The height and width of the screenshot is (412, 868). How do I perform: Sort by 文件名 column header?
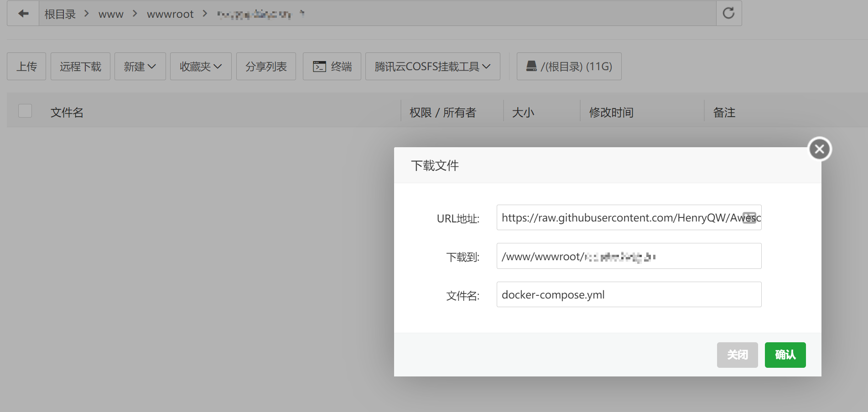tap(67, 112)
